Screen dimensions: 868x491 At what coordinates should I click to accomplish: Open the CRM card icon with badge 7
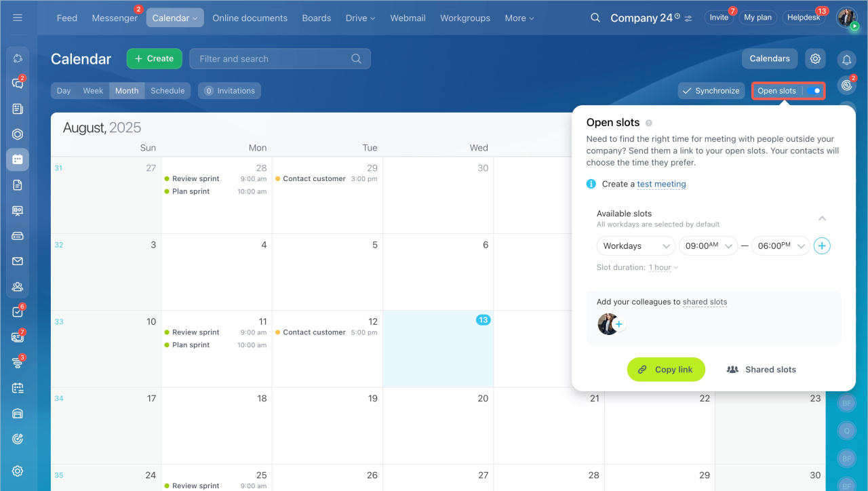pos(18,337)
